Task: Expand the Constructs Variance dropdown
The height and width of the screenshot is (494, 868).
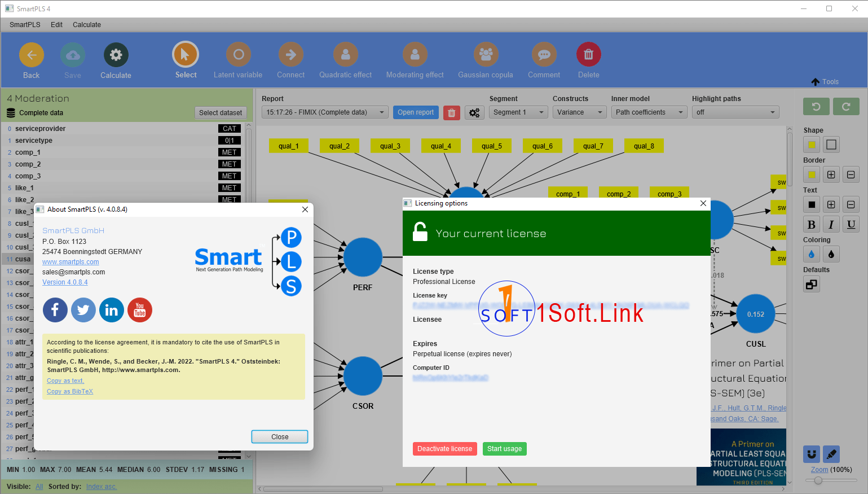Action: point(580,112)
